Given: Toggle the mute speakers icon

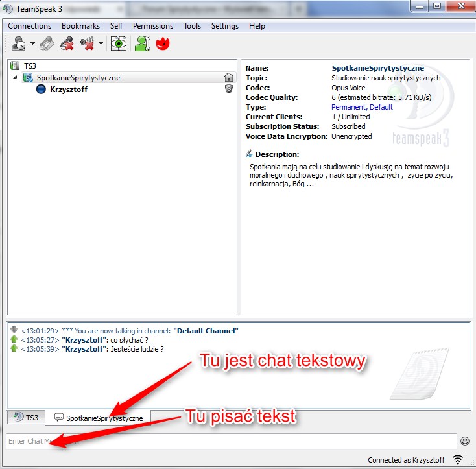Looking at the screenshot, I should click(87, 43).
